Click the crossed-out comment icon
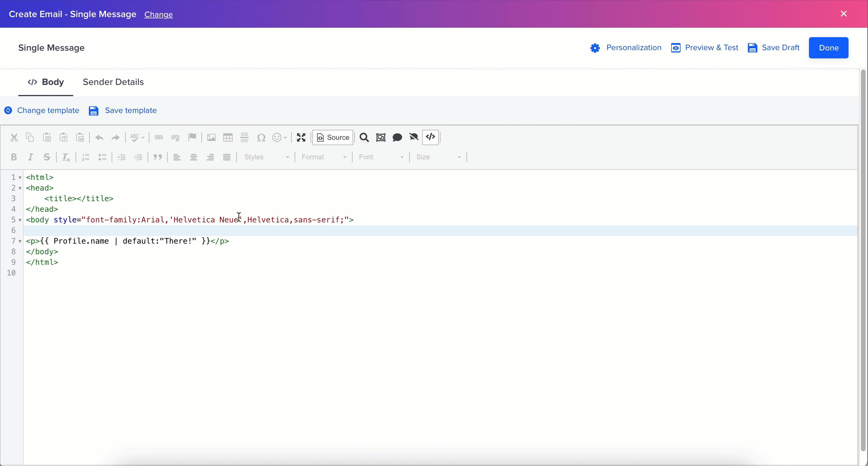The height and width of the screenshot is (466, 868). tap(414, 137)
